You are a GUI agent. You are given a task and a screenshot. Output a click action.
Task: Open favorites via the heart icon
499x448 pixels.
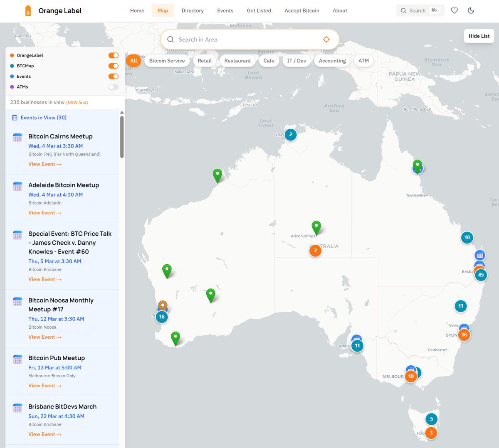click(454, 10)
